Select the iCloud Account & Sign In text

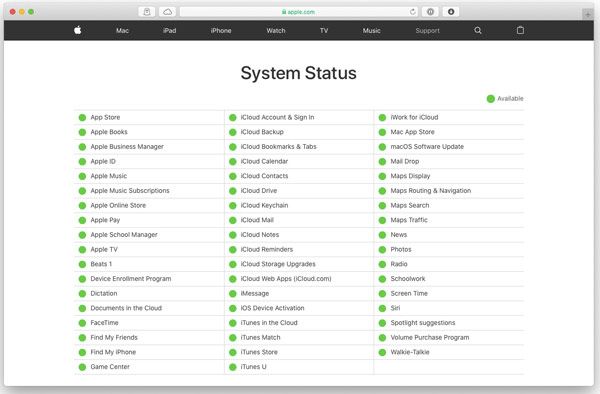277,117
